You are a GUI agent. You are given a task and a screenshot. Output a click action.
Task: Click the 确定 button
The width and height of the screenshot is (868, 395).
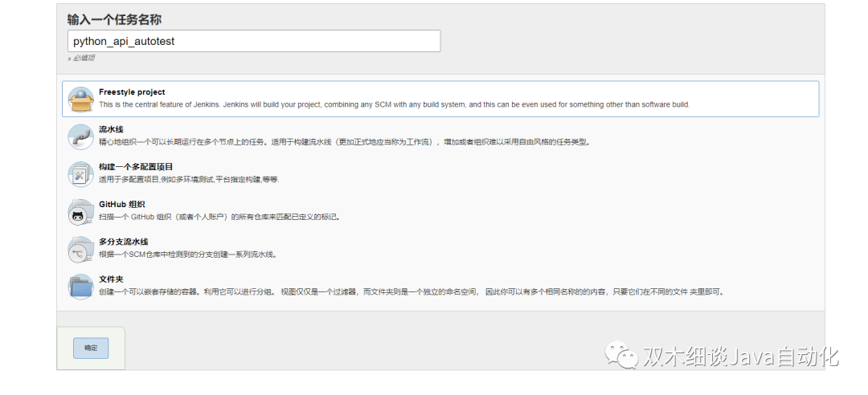coord(91,348)
